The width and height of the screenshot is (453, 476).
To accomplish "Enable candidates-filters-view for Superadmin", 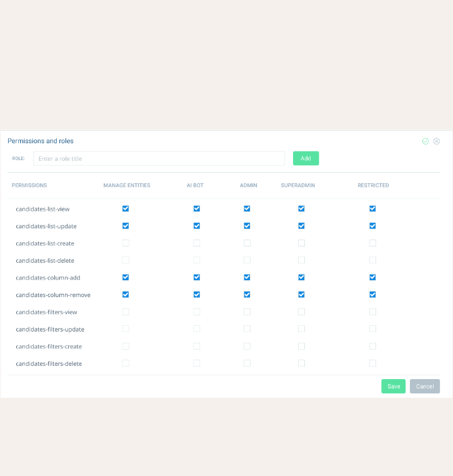I will pyautogui.click(x=301, y=311).
